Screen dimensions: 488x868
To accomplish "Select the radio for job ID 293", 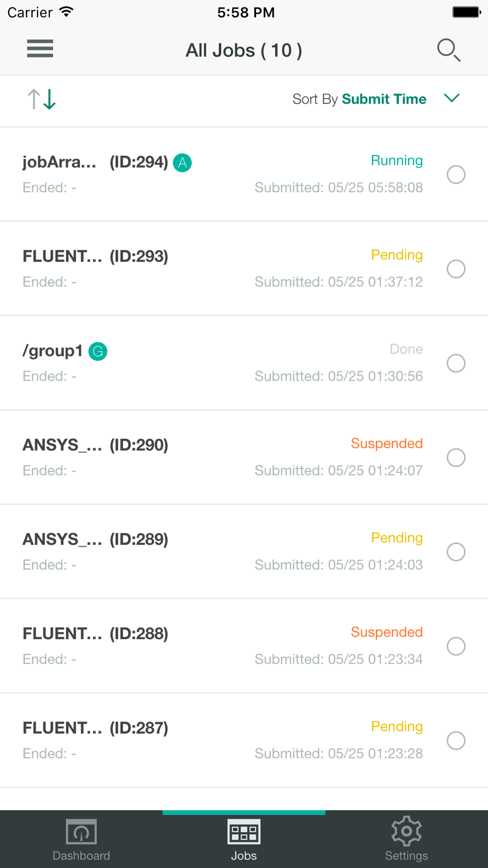I will [456, 269].
